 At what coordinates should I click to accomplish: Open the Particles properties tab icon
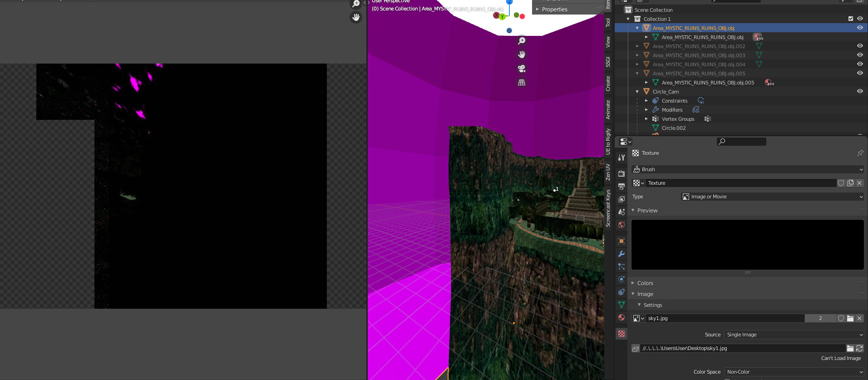(621, 266)
